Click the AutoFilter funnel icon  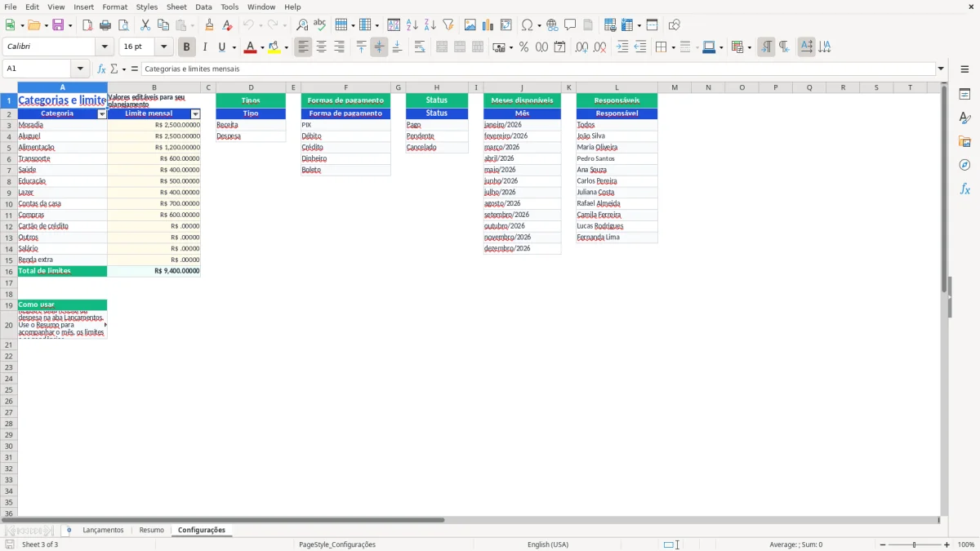448,25
